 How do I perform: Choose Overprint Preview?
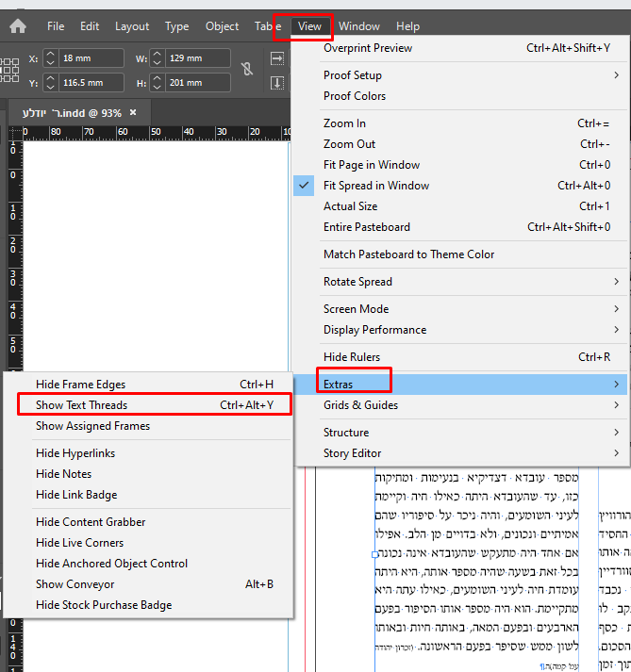tap(368, 48)
